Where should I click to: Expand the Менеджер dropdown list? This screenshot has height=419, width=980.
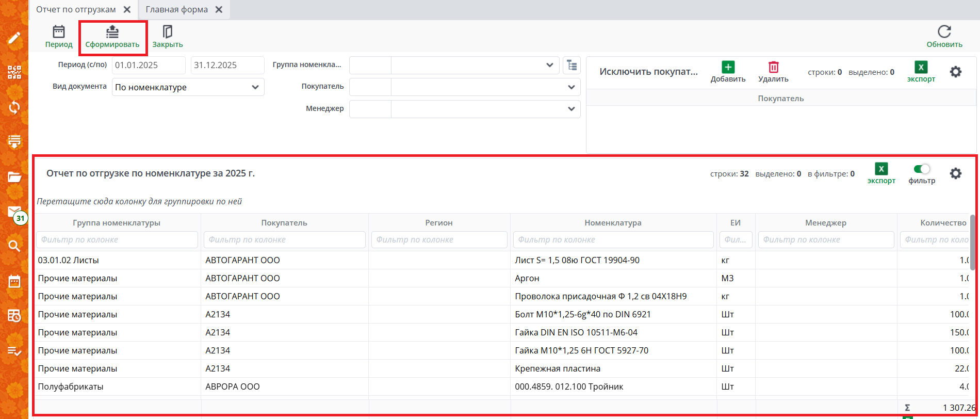pyautogui.click(x=571, y=109)
